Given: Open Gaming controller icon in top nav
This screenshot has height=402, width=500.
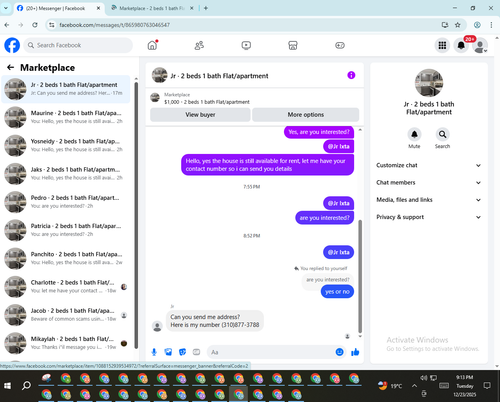Looking at the screenshot, I should (340, 45).
